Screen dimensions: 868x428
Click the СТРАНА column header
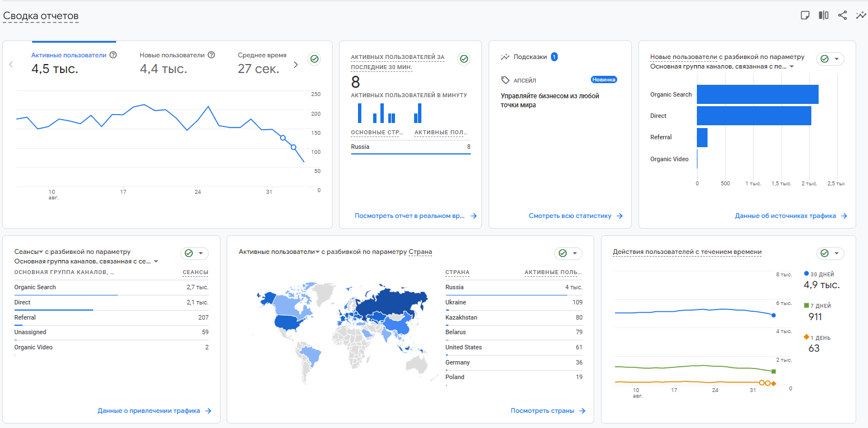(457, 272)
